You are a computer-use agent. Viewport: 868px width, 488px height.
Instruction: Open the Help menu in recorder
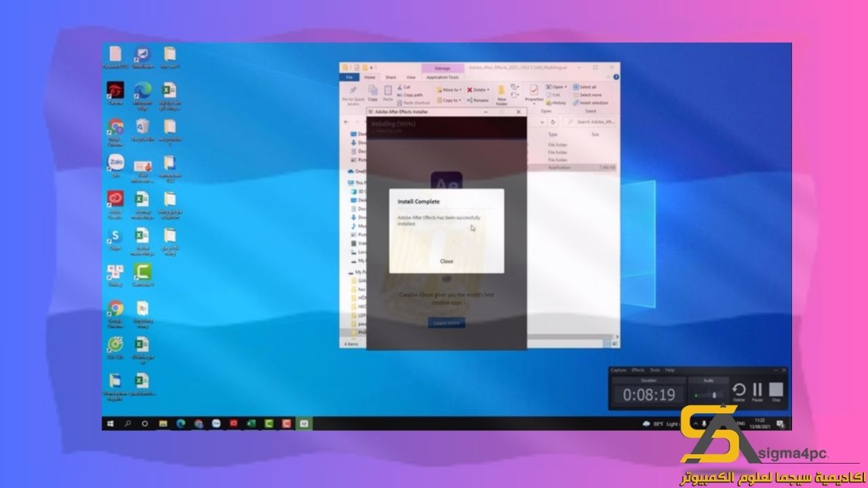tap(670, 370)
